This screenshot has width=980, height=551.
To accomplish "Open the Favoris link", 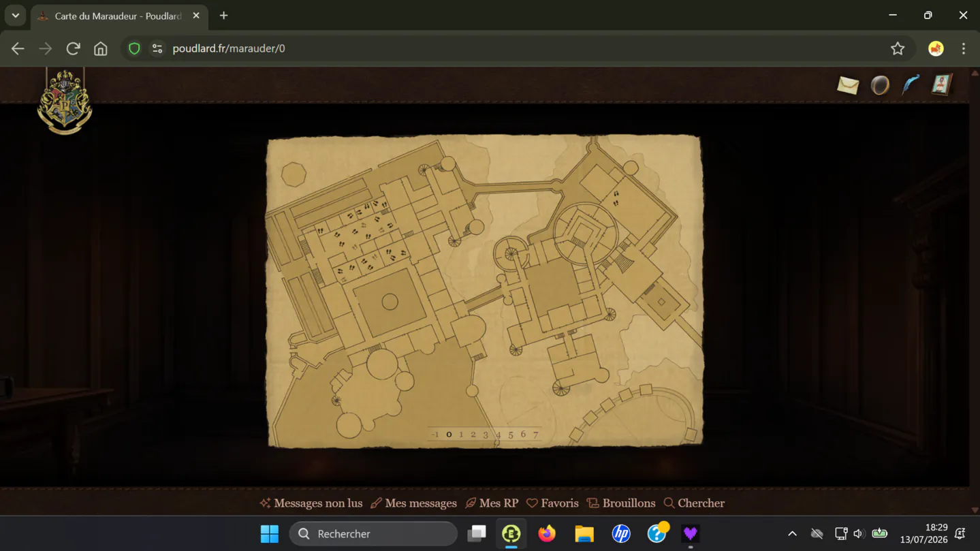I will pyautogui.click(x=552, y=503).
